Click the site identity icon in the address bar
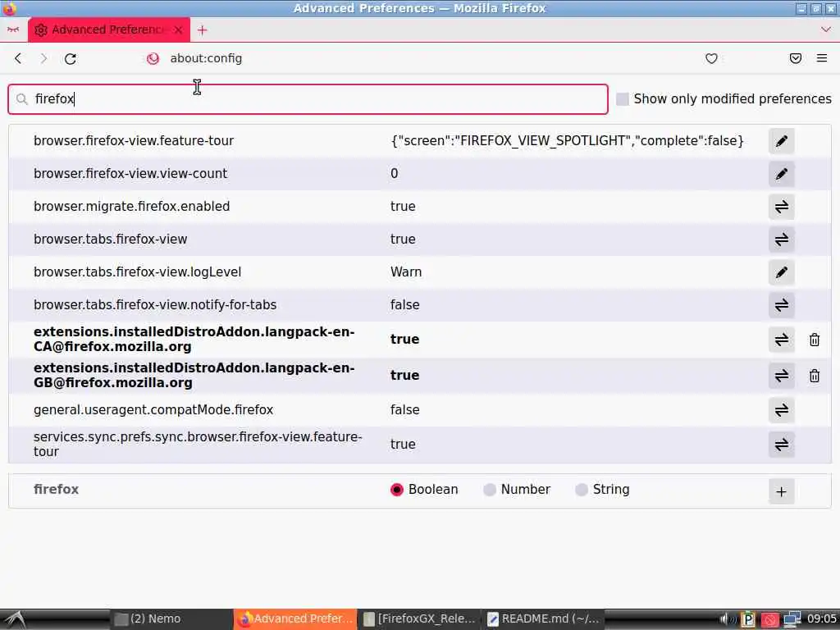Viewport: 840px width, 630px height. [x=153, y=58]
